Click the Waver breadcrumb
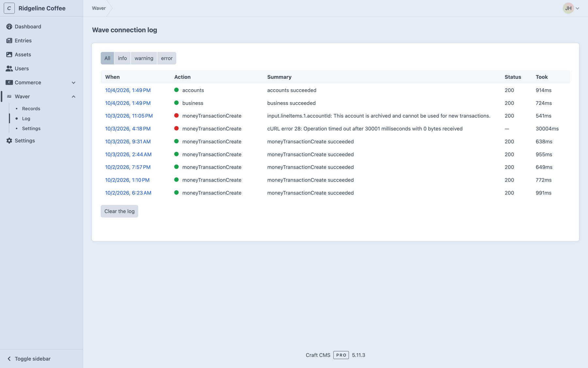 pos(99,8)
